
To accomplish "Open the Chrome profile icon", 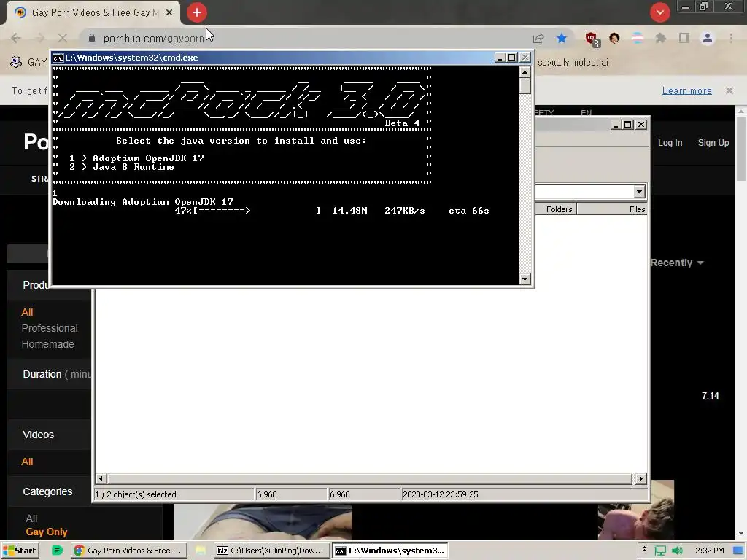I will coord(708,38).
